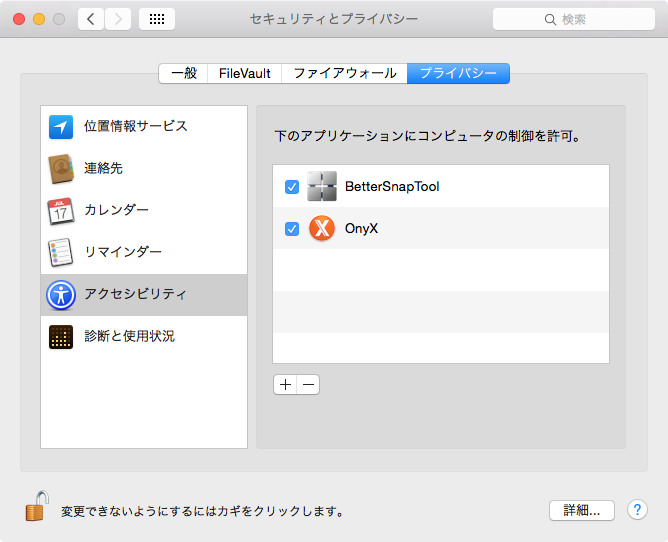Viewport: 668px width, 542px height.
Task: Click the open padlock icon
Action: pos(37,506)
